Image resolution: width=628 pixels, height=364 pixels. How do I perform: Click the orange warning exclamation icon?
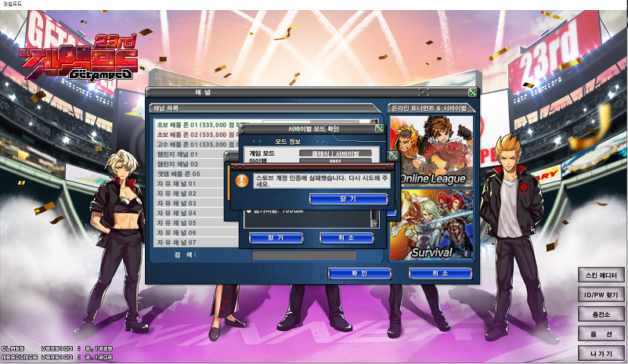click(242, 182)
